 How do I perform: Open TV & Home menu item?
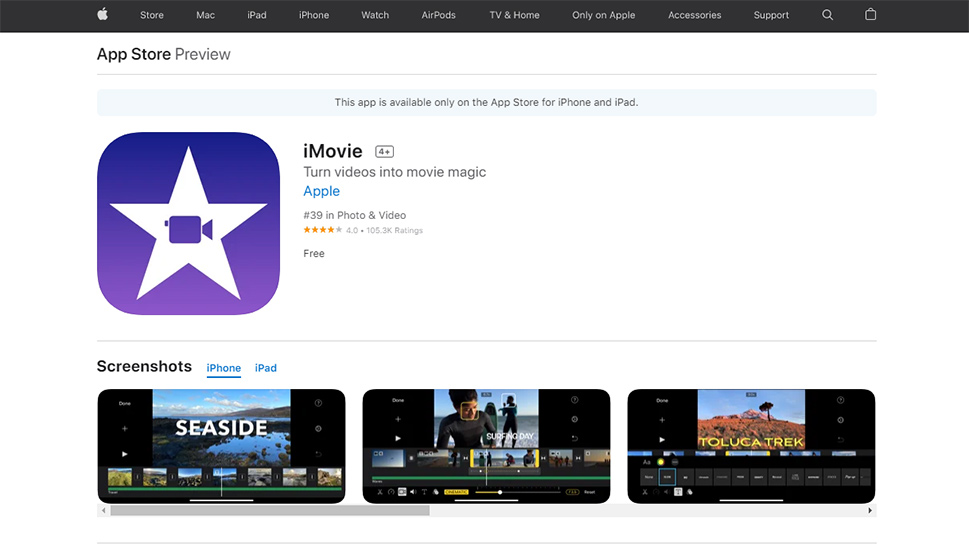[x=514, y=15]
